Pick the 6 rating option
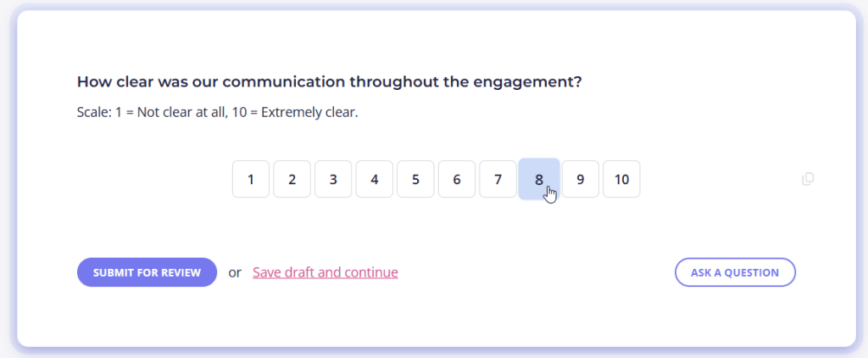 pyautogui.click(x=457, y=179)
